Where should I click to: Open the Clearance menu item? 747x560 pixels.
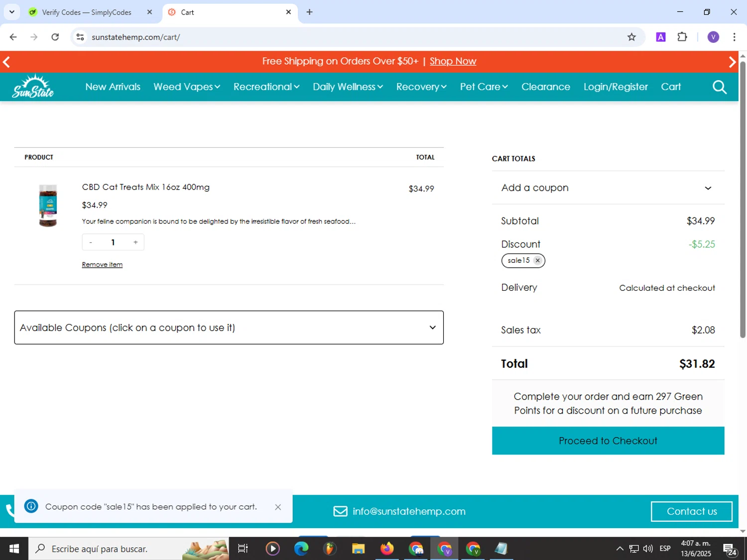click(x=546, y=87)
